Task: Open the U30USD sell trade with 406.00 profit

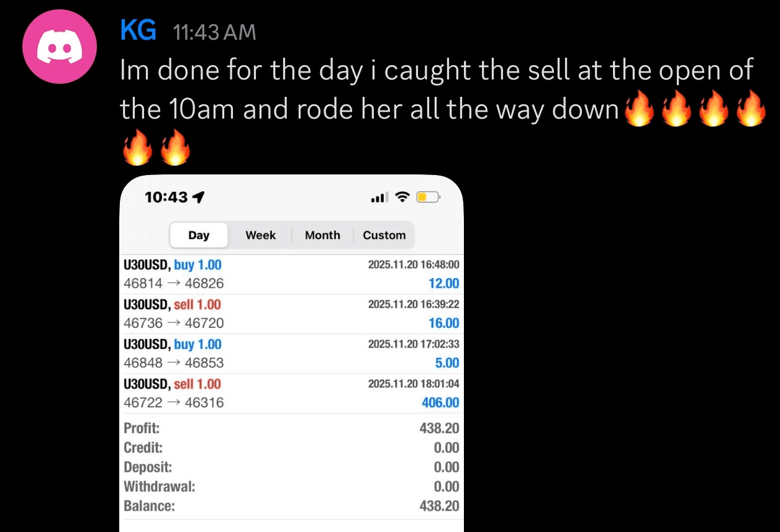Action: click(291, 394)
